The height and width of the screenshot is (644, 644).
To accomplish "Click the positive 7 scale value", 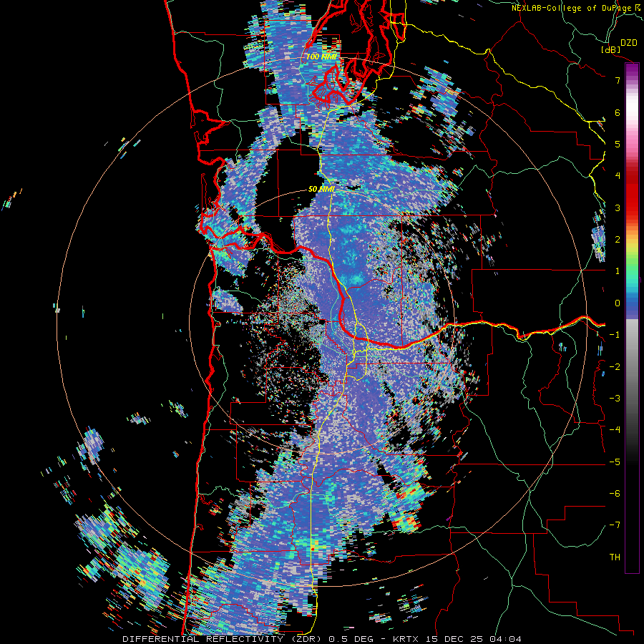I will click(618, 80).
